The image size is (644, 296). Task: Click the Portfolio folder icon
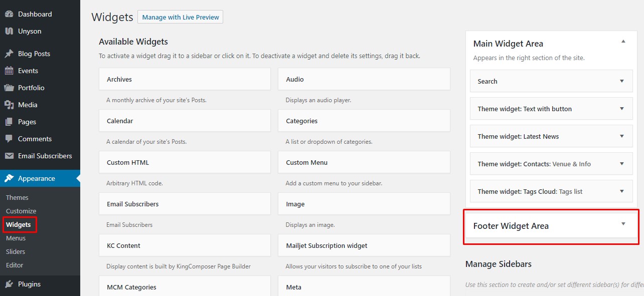9,88
